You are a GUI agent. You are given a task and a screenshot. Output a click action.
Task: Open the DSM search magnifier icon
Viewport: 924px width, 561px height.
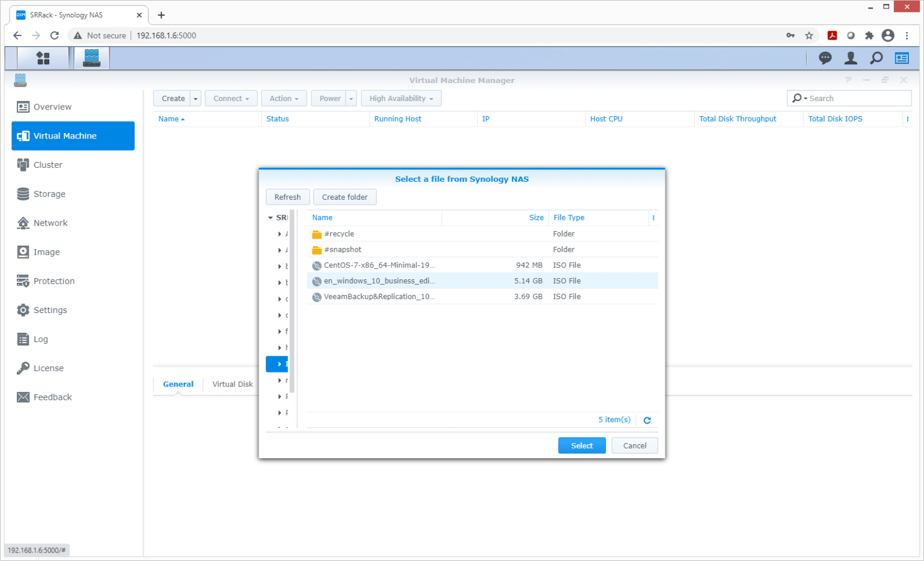(876, 58)
